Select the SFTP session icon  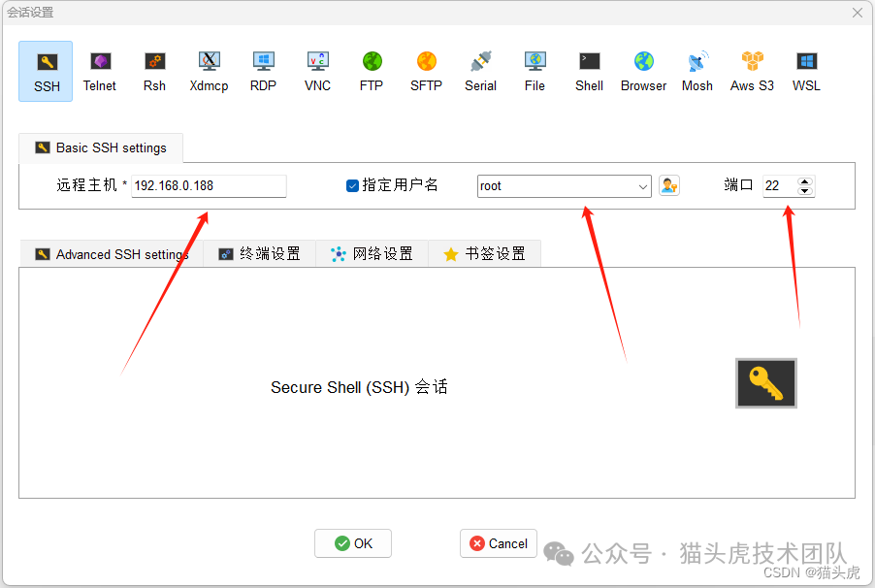426,71
